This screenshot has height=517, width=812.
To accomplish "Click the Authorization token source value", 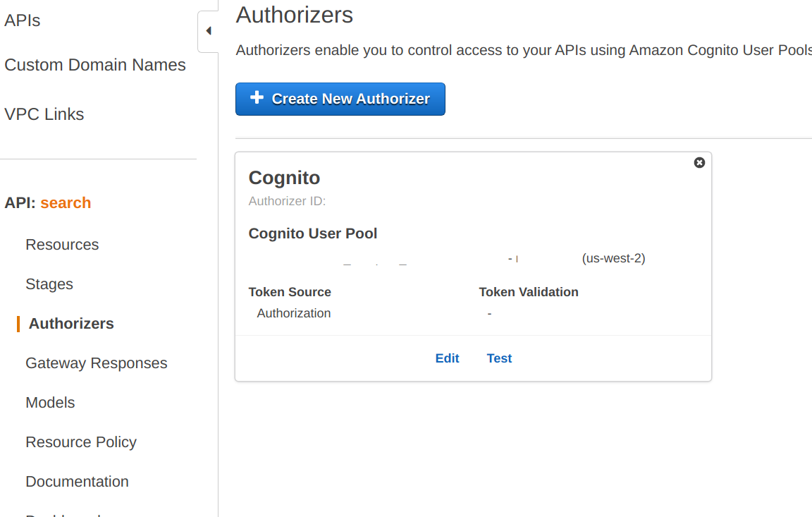I will click(x=294, y=313).
